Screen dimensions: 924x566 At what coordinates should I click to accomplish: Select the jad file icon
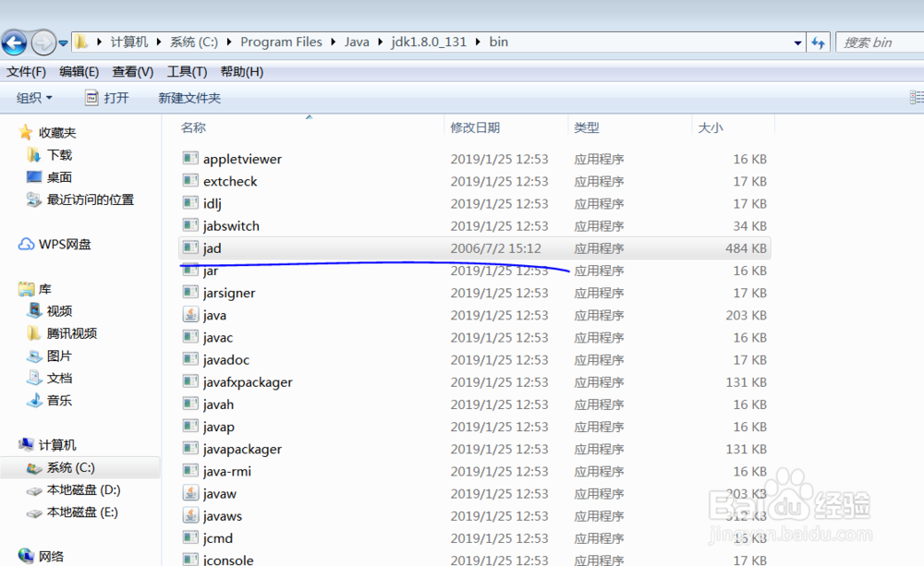[x=190, y=247]
